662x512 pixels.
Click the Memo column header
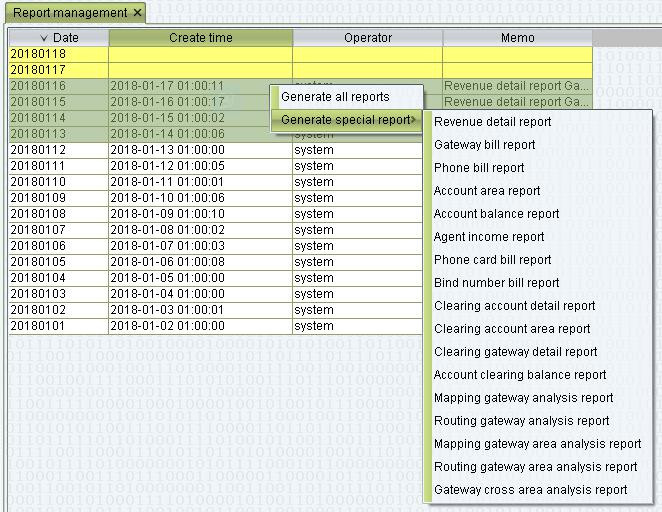point(518,38)
